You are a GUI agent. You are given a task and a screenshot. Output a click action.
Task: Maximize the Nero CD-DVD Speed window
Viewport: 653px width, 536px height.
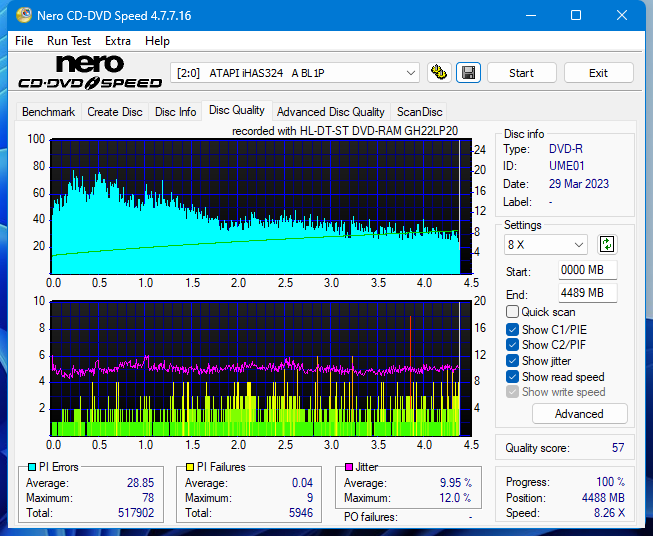point(576,15)
